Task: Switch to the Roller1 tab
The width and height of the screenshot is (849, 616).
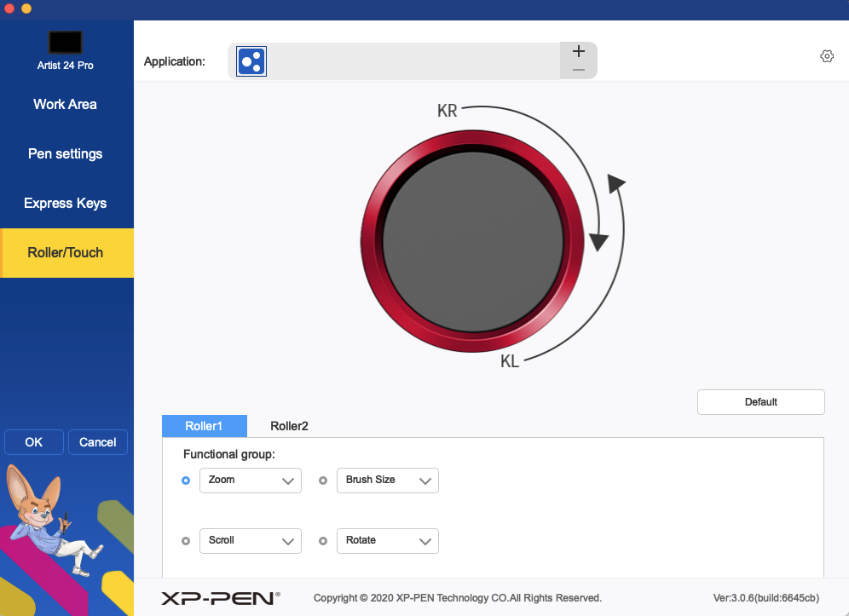Action: click(x=204, y=426)
